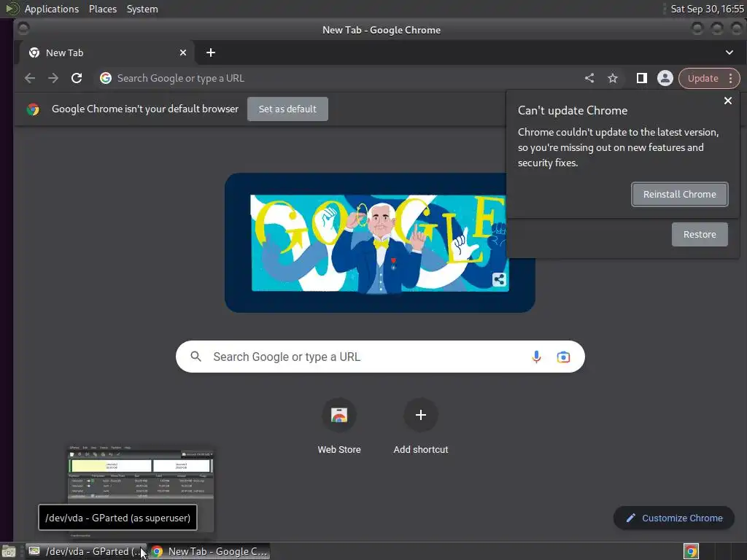
Task: Start voice search with microphone icon
Action: click(x=536, y=357)
